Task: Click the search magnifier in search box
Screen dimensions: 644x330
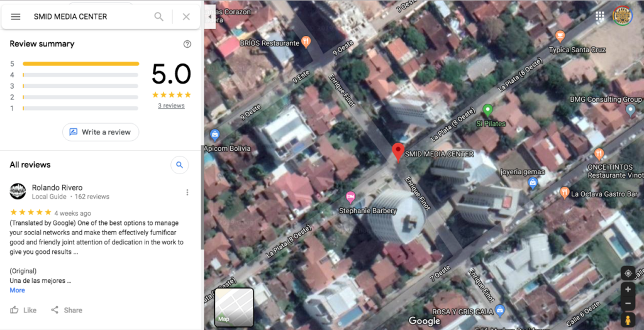Action: coord(158,17)
